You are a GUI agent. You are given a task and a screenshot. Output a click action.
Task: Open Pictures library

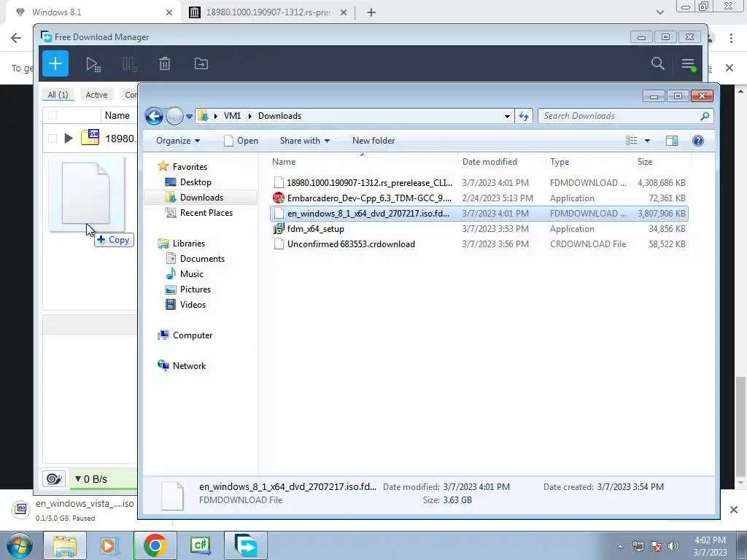(196, 289)
